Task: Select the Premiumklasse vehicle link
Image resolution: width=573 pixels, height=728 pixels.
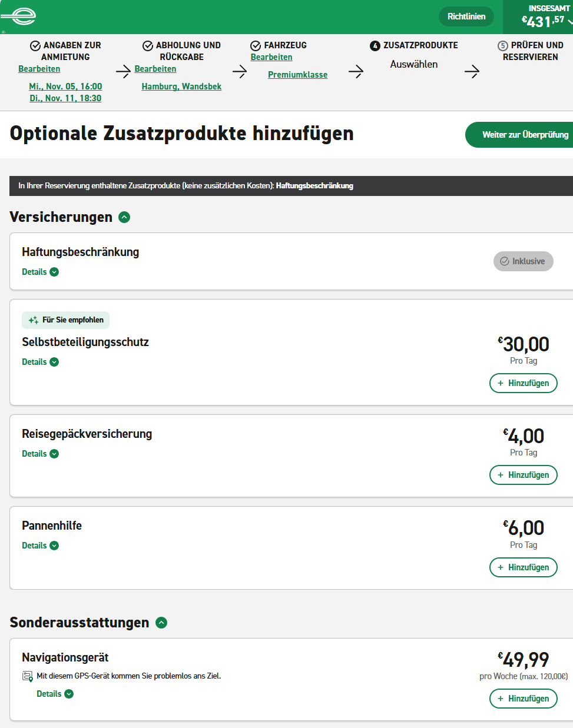Action: click(297, 75)
